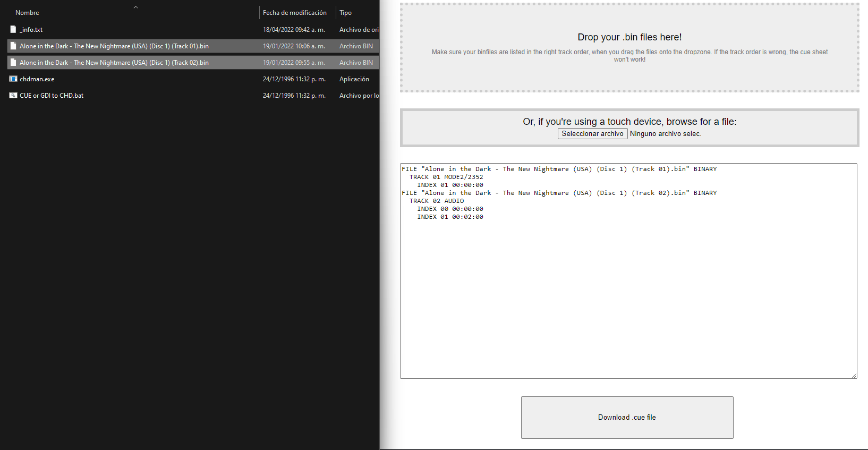The image size is (868, 450).
Task: Click the TRACK 02 AUDIO line
Action: click(437, 201)
